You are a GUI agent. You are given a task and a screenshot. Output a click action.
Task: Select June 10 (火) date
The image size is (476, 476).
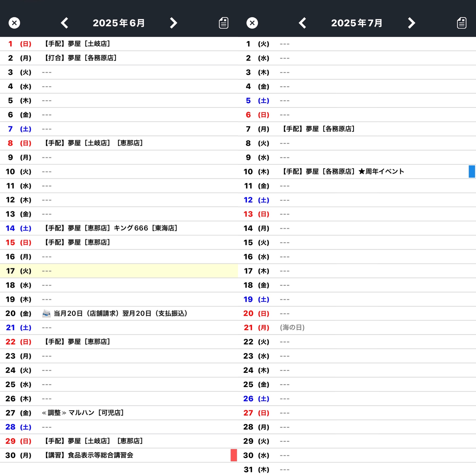pos(19,172)
